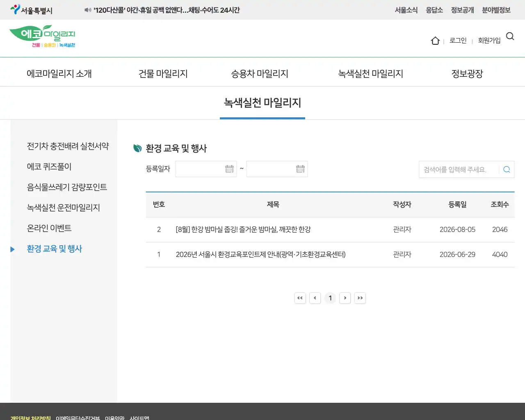Select 환경 교육 및 행사 in sidebar
The width and height of the screenshot is (525, 420).
pyautogui.click(x=55, y=249)
